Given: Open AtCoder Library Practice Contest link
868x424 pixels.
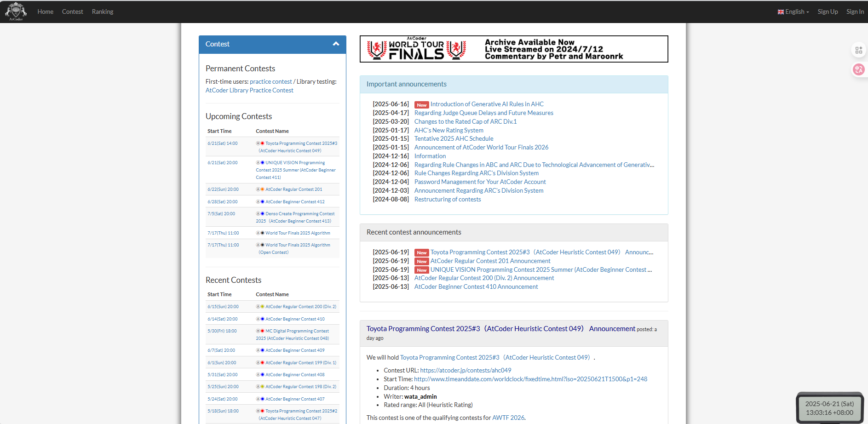Looking at the screenshot, I should 249,90.
